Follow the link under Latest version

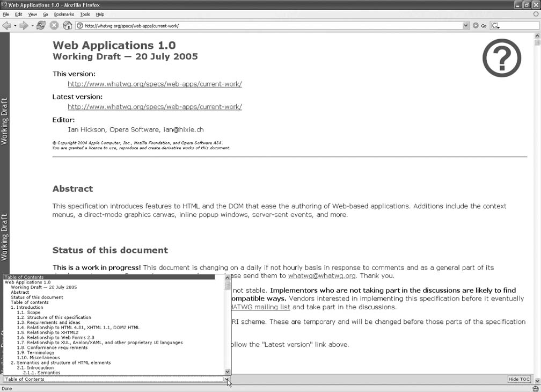click(155, 107)
